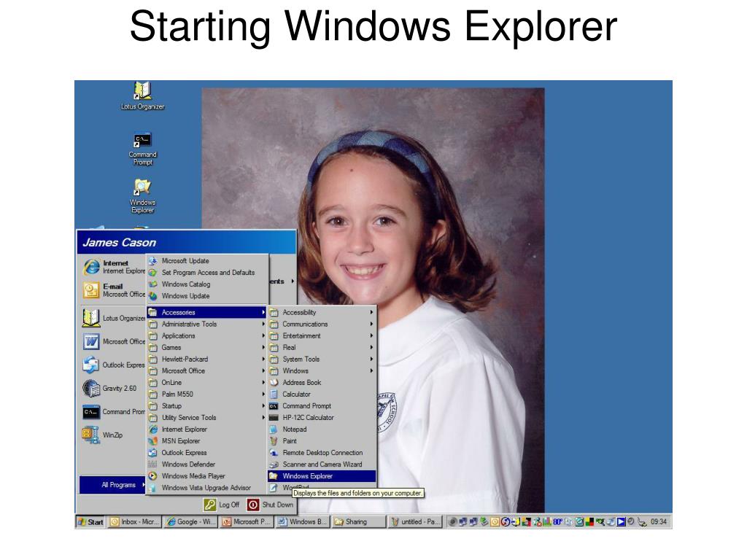Open Set Program Access and Defaults

point(206,273)
